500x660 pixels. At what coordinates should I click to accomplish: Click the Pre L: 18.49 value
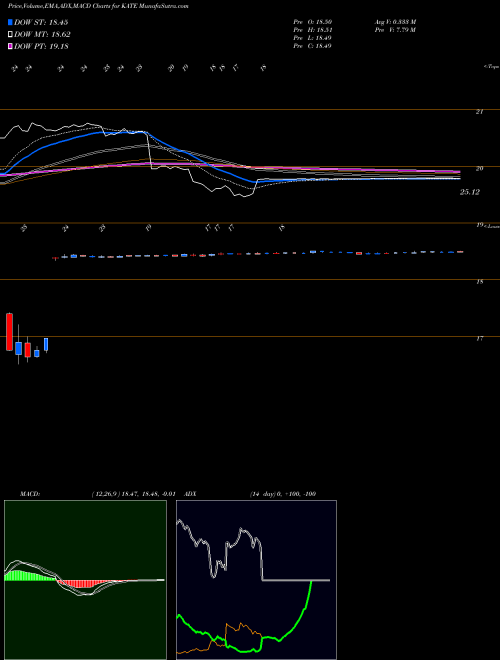point(312,38)
